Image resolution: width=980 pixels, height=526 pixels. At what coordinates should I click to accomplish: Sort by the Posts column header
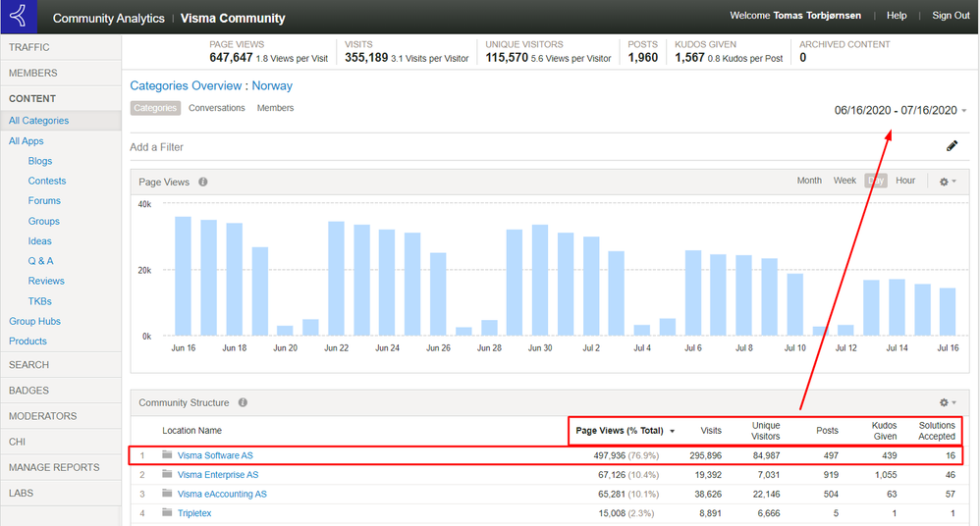(x=827, y=431)
